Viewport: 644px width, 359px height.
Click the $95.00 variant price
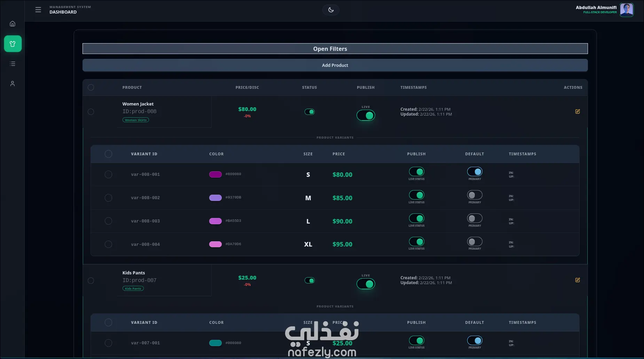(x=342, y=244)
